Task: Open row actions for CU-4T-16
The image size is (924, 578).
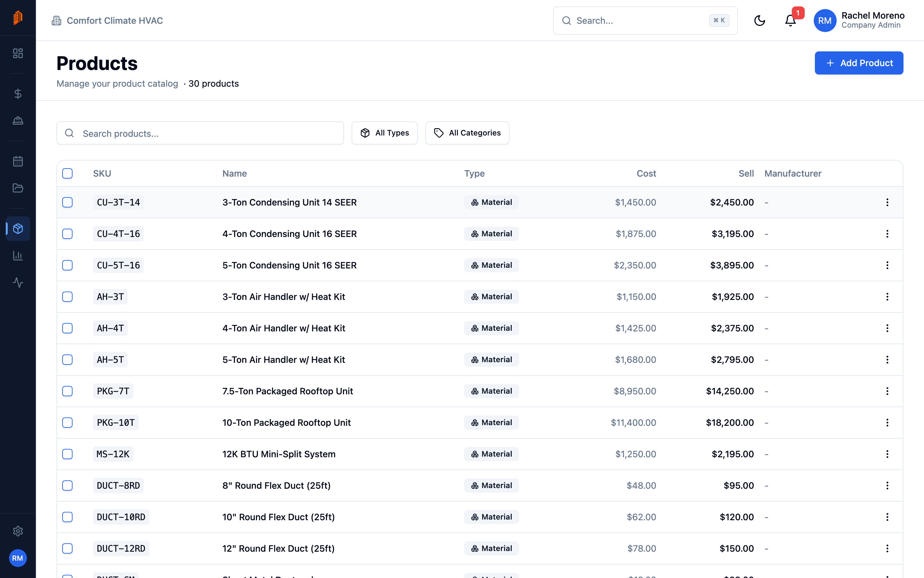Action: (x=887, y=233)
